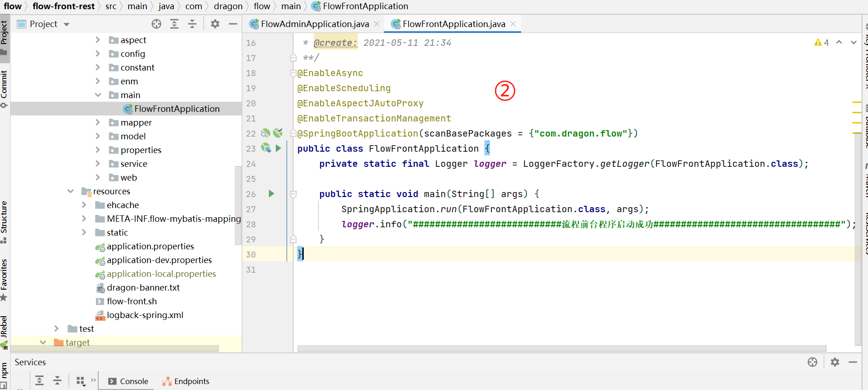The height and width of the screenshot is (390, 868).
Task: Open the JRebel tool window tab
Action: point(4,332)
